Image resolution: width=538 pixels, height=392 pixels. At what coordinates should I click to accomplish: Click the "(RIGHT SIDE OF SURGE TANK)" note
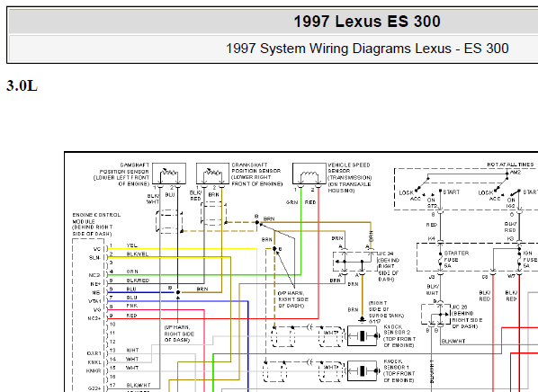(x=386, y=309)
